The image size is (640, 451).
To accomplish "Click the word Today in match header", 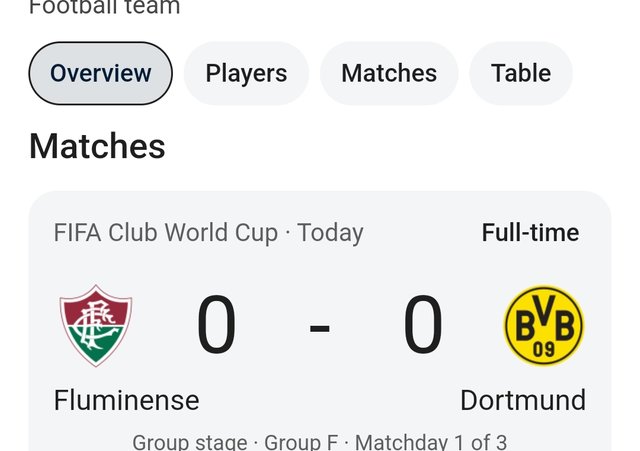I will [x=330, y=233].
